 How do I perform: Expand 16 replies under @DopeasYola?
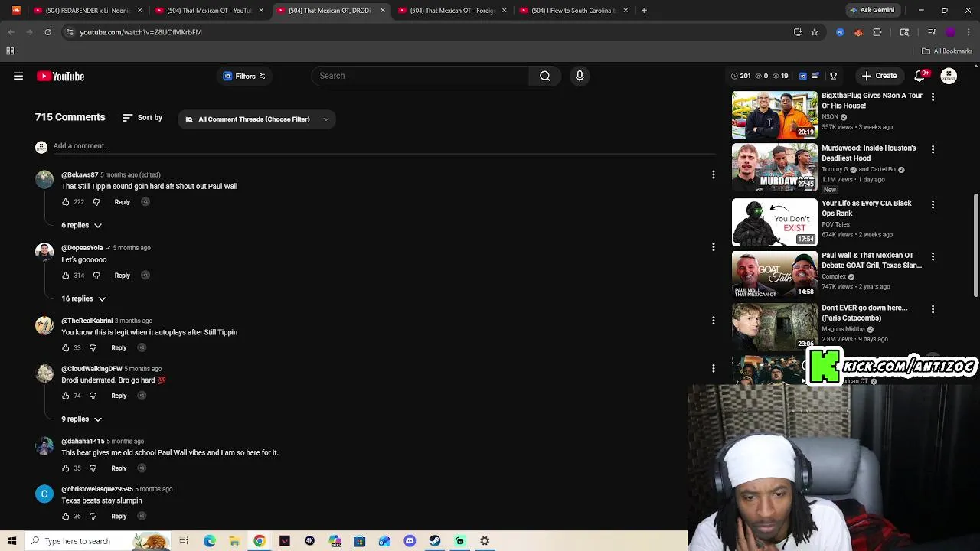pos(83,298)
